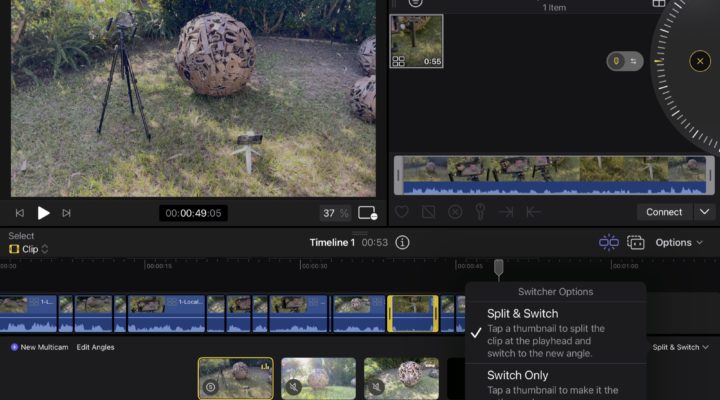The width and height of the screenshot is (720, 400).
Task: Click ruler mark 00:00:30
Action: (315, 266)
